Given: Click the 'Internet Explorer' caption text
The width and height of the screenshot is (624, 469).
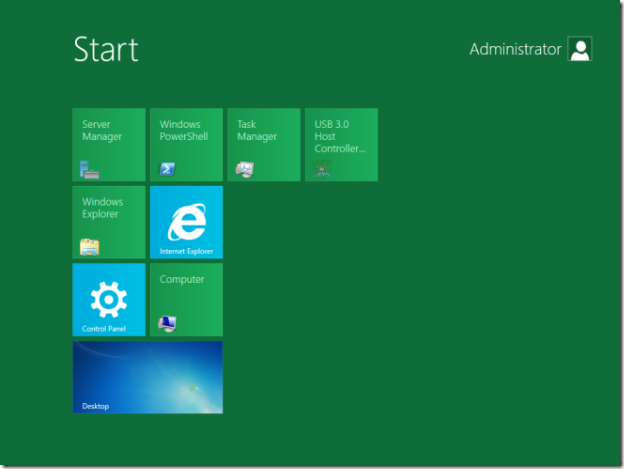Looking at the screenshot, I should tap(186, 251).
